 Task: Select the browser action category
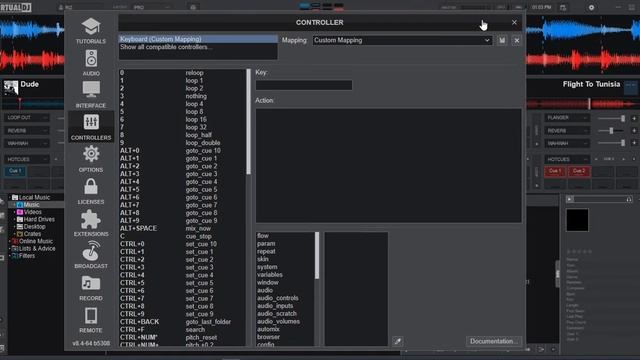point(285,337)
